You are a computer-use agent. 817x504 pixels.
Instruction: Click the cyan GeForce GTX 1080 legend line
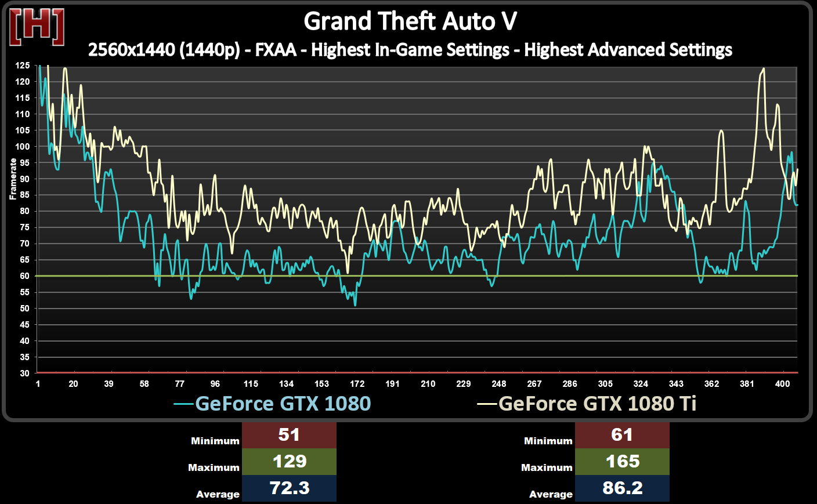coord(183,404)
